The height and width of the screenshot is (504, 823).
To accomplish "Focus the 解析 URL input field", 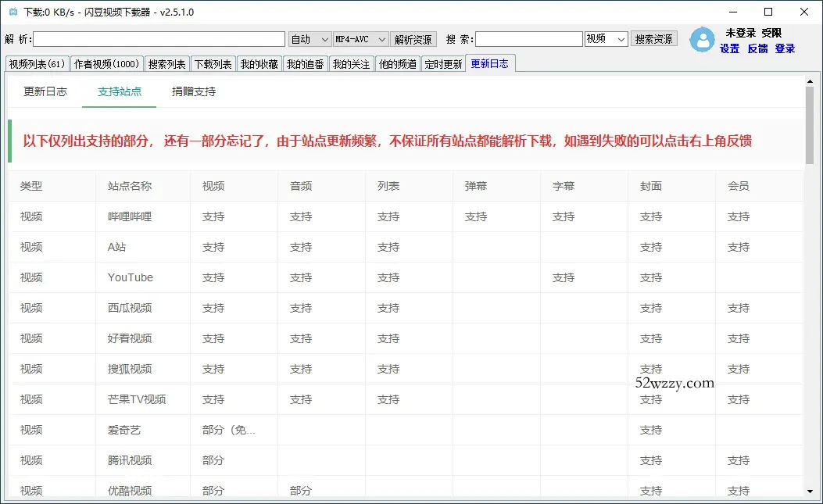I will click(x=159, y=39).
